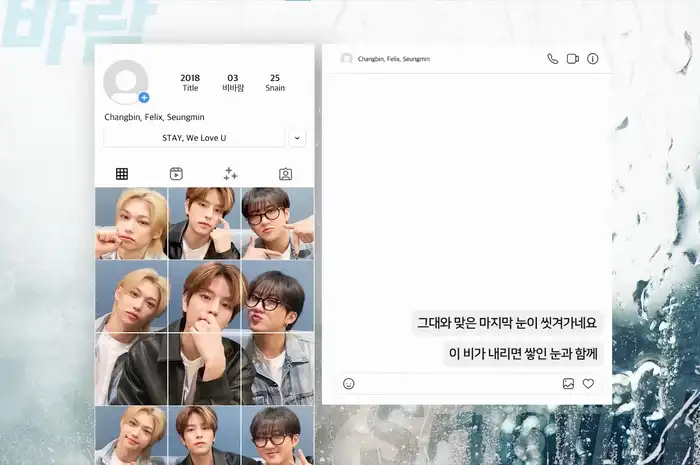Open top-row thumbnail of member touching cheek
Image resolution: width=700 pixels, height=465 pixels.
[x=204, y=224]
